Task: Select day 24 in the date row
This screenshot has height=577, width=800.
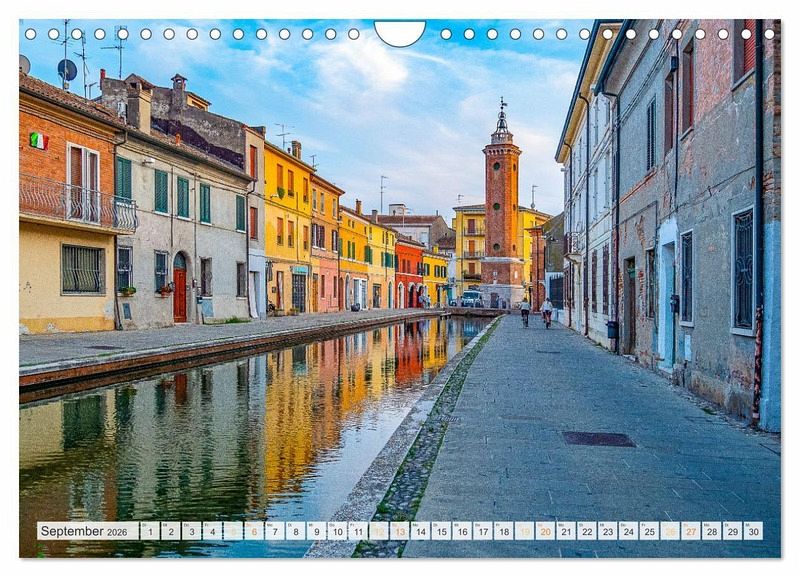Action: [x=628, y=531]
